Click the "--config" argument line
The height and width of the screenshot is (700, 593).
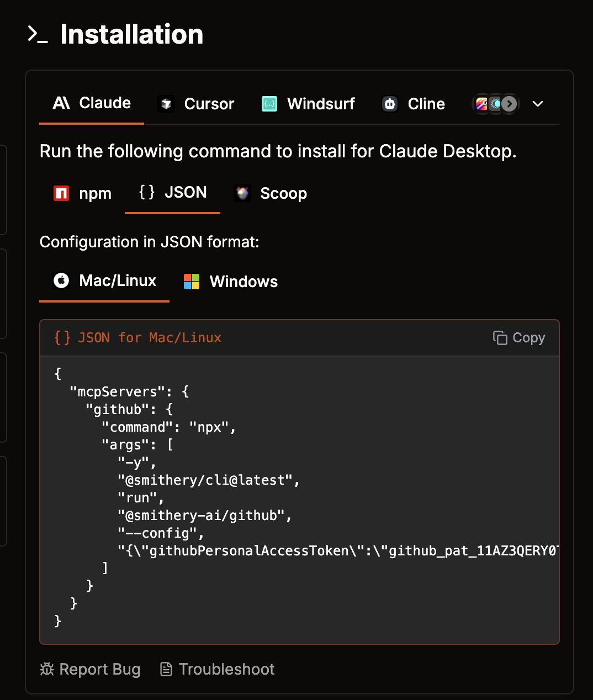point(161,533)
